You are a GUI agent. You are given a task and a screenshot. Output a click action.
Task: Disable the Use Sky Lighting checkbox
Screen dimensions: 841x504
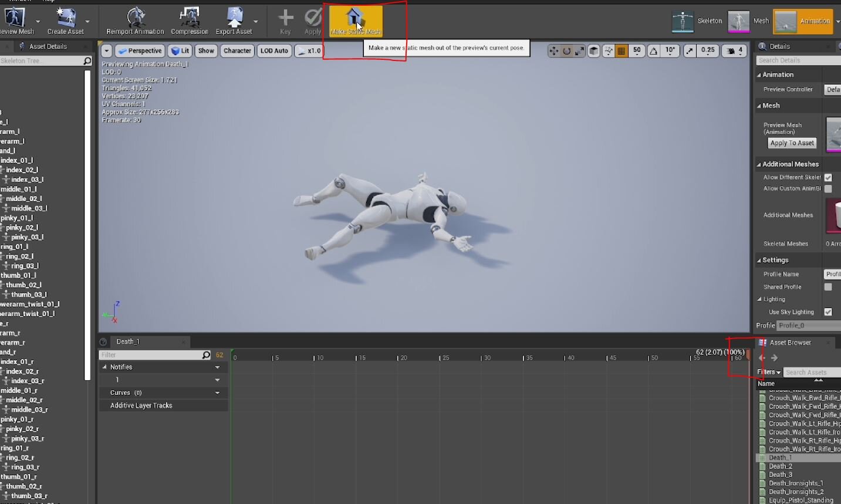tap(829, 312)
